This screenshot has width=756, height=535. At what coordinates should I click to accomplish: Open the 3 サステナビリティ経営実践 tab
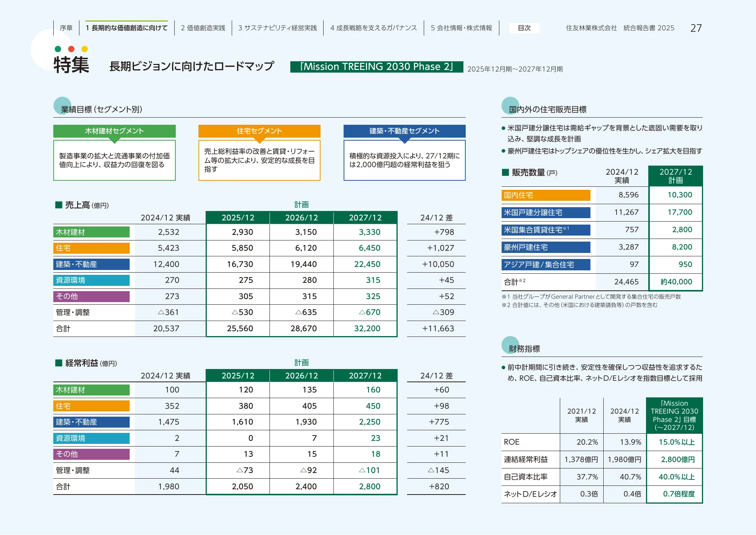coord(277,28)
